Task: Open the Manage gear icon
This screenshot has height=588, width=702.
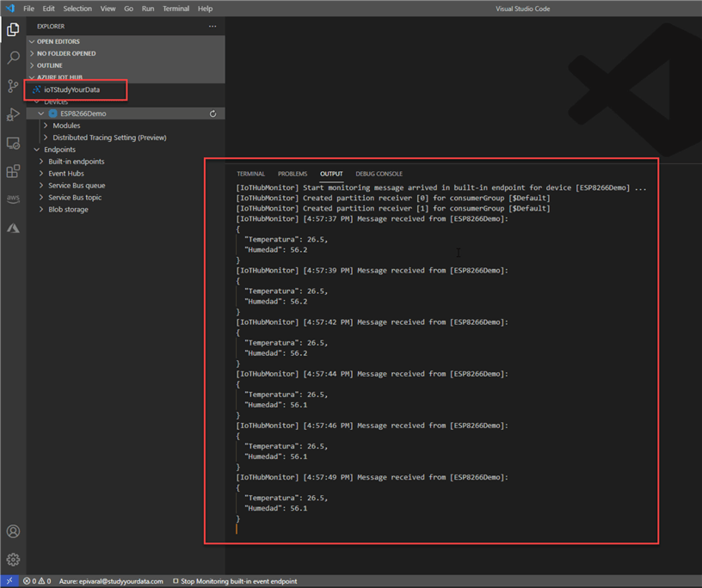Action: (x=13, y=560)
